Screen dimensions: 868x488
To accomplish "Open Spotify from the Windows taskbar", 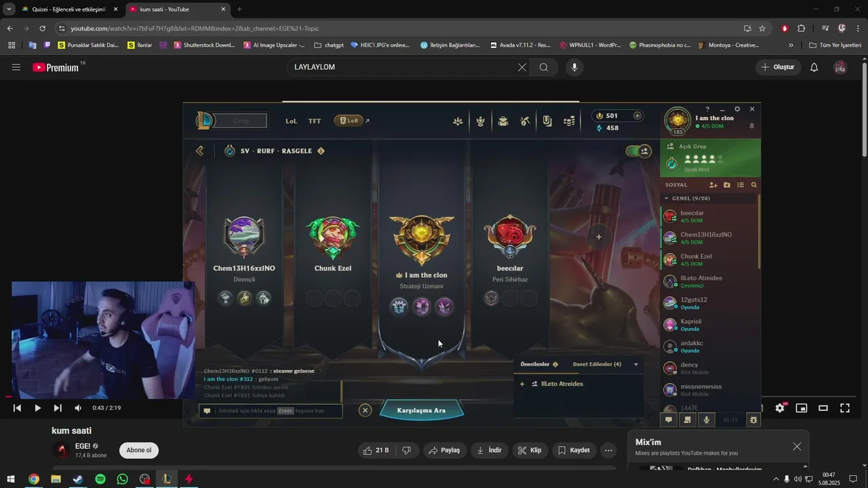I will click(x=100, y=479).
